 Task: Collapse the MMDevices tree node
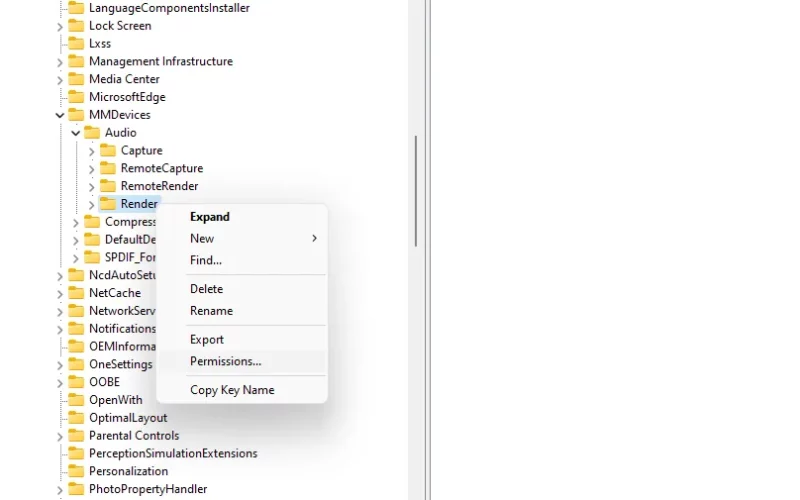coord(60,115)
